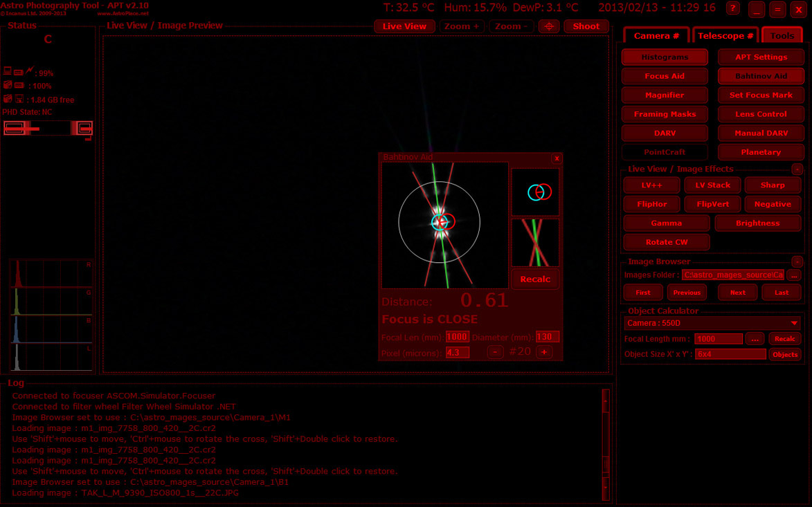Toggle the Negative image effect

tap(773, 204)
